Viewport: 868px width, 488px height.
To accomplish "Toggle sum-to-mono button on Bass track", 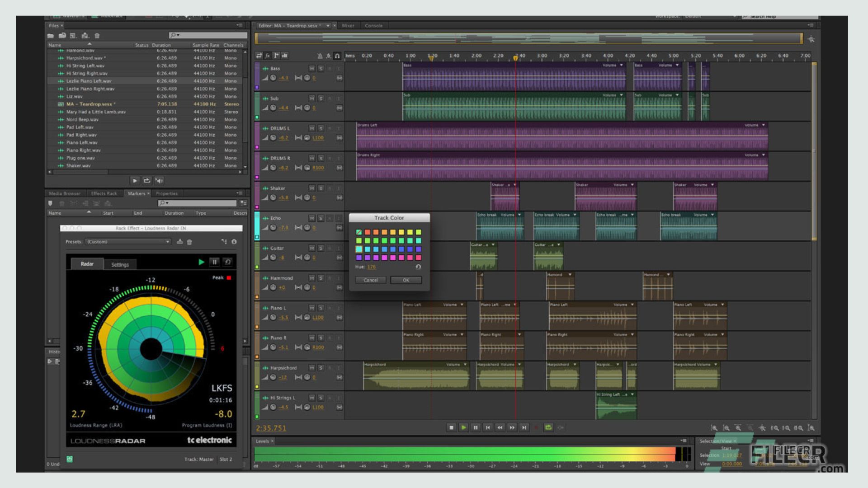I will point(340,78).
